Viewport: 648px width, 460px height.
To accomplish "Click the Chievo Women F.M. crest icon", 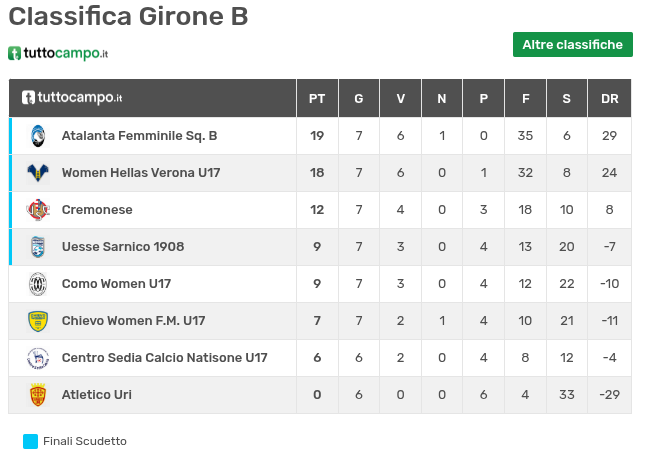I will pos(38,321).
